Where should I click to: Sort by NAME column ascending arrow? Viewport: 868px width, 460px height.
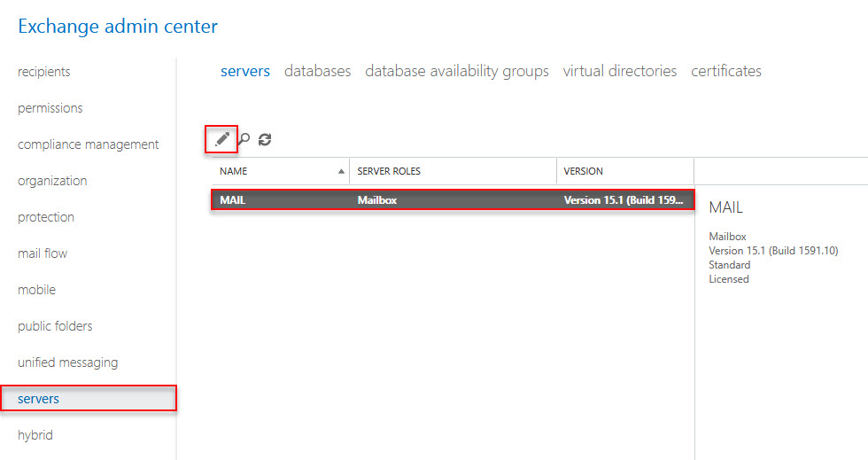(x=341, y=171)
